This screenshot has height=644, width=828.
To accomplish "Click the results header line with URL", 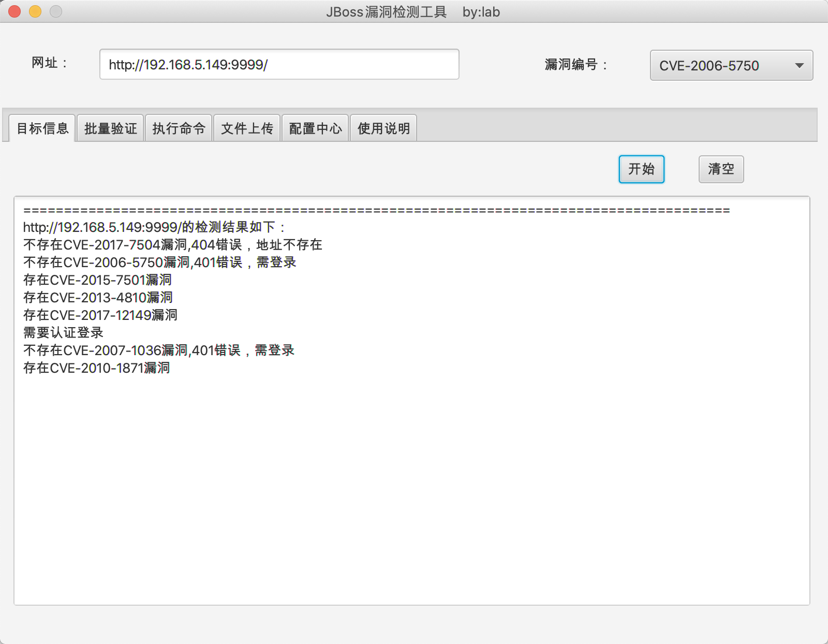I will [x=154, y=227].
